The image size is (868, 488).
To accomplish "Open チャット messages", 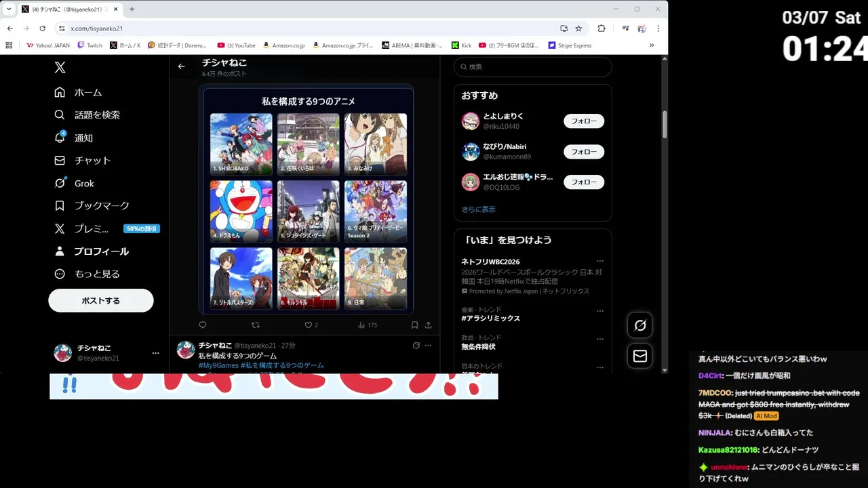I will tap(83, 161).
